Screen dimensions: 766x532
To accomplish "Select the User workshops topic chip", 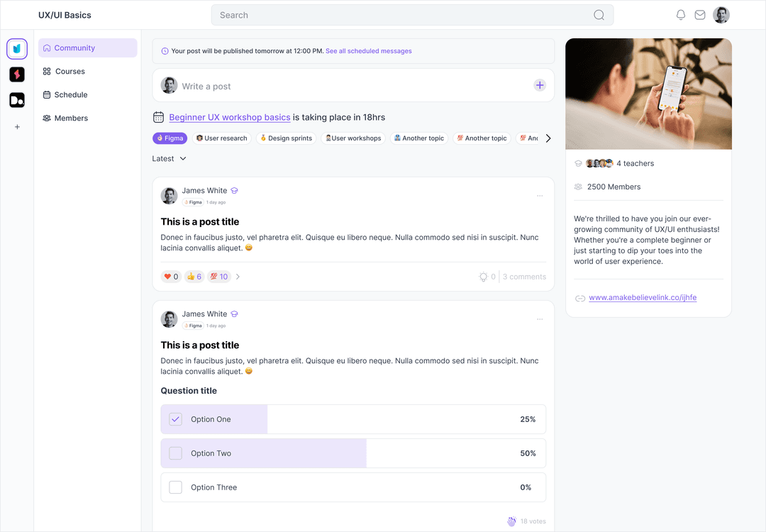I will 353,138.
